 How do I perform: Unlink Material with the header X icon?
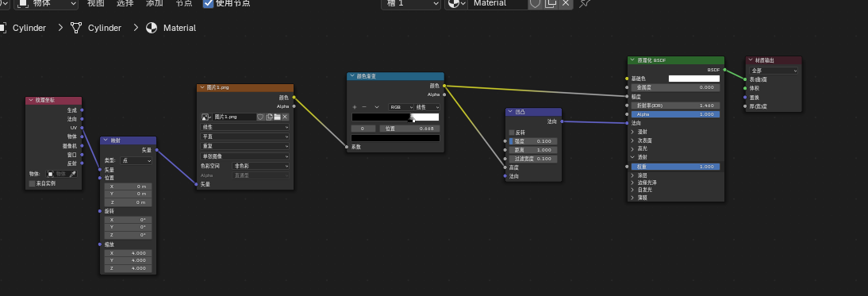tap(565, 3)
